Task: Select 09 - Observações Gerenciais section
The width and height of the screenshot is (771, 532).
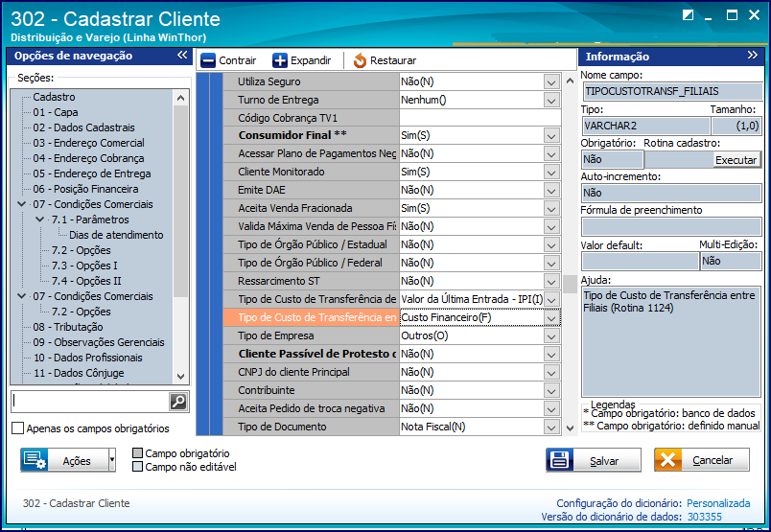Action: [99, 341]
